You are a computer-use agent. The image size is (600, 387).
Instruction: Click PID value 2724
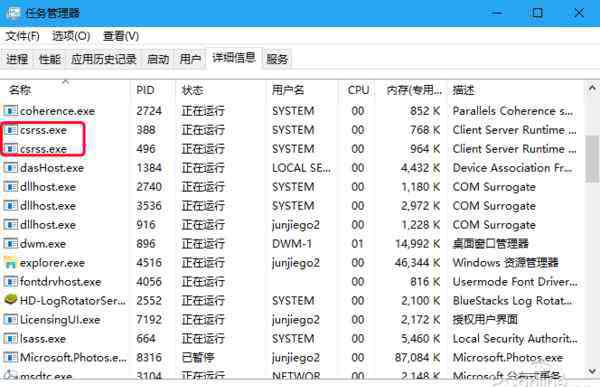point(149,111)
